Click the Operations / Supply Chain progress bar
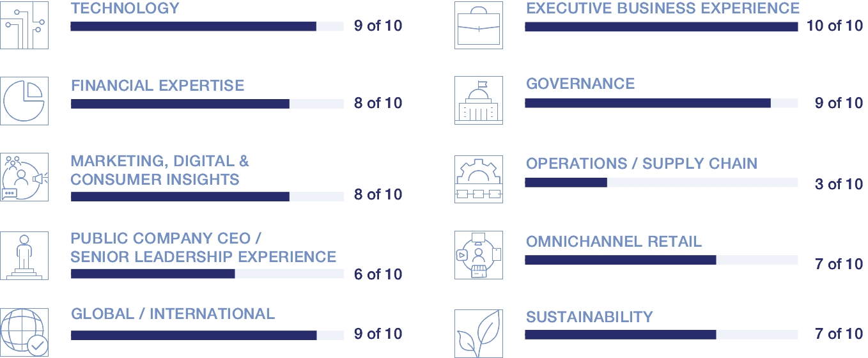 pos(661,183)
